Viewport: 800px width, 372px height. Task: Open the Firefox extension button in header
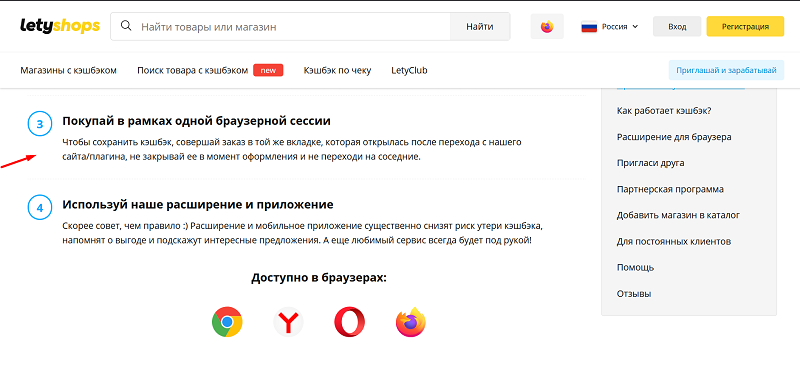click(x=547, y=27)
